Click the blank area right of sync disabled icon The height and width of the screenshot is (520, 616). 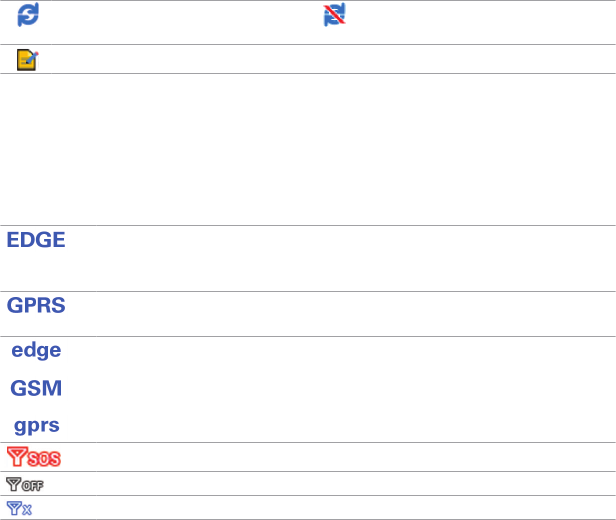click(480, 20)
